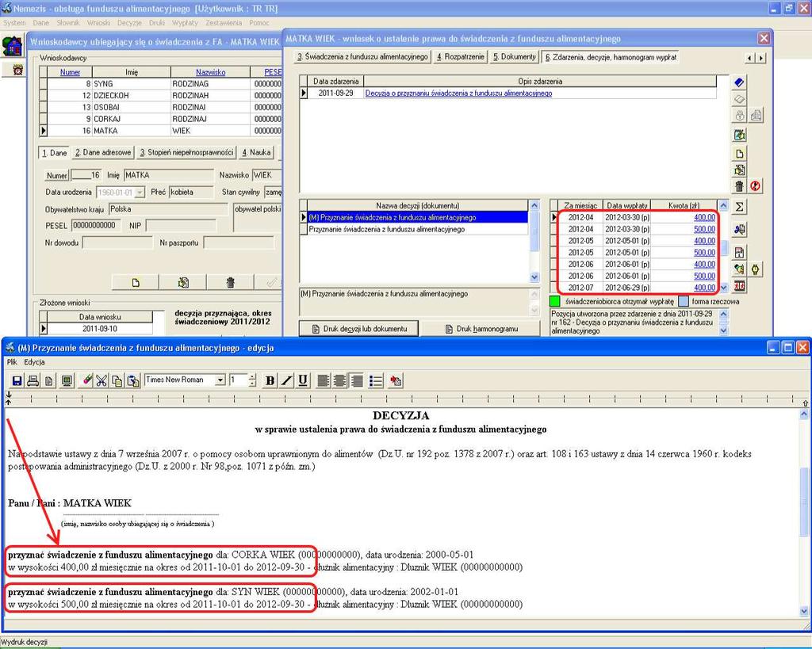Open print preview with the monitor icon
The height and width of the screenshot is (649, 812).
coord(67,381)
